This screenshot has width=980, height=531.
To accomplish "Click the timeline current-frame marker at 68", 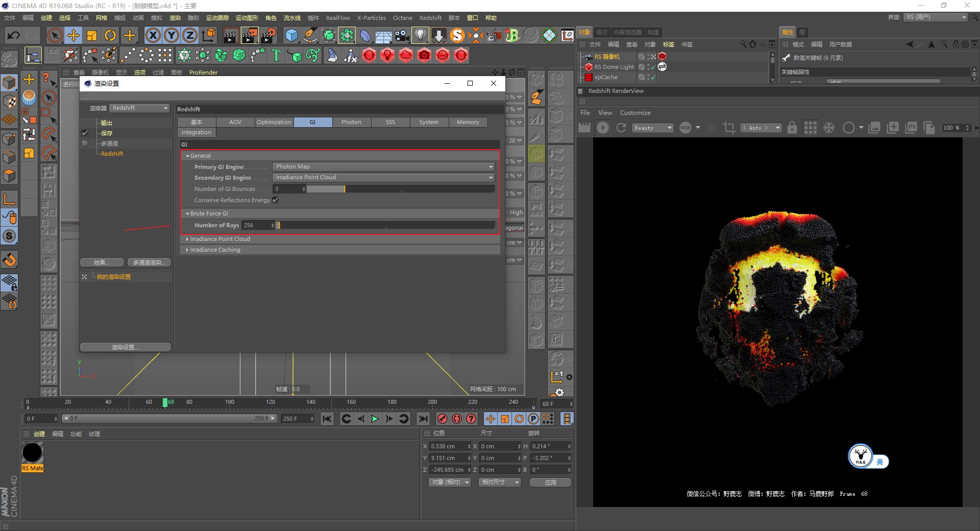I will 165,402.
